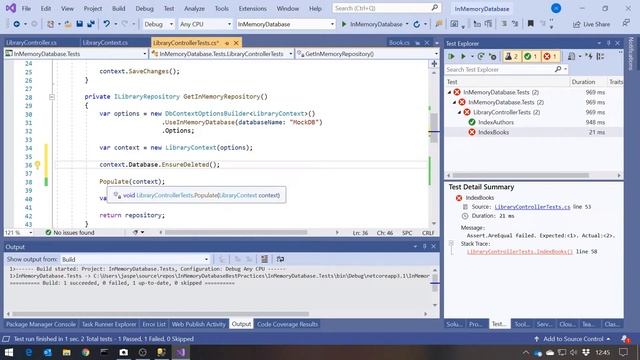
Task: Toggle word wrap in Output window
Action: 280,259
